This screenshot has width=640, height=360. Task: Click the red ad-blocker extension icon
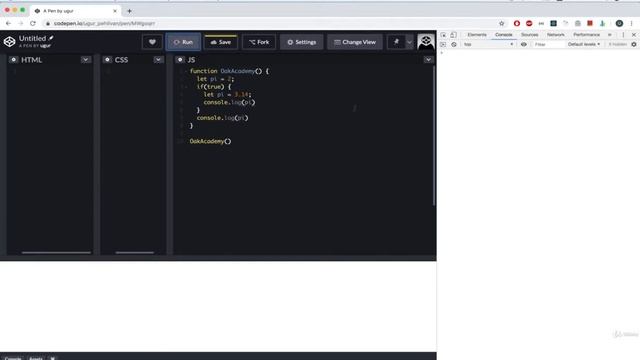pyautogui.click(x=529, y=23)
